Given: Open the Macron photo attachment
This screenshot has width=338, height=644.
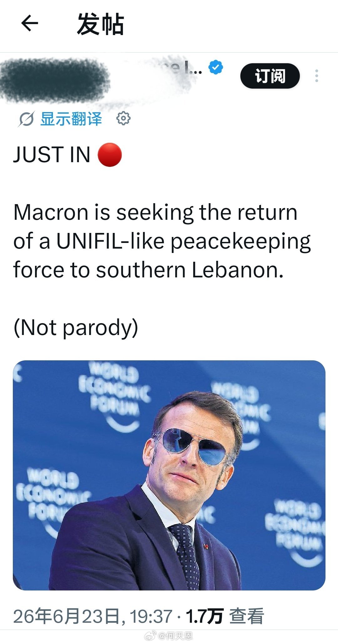Looking at the screenshot, I should pos(169,475).
